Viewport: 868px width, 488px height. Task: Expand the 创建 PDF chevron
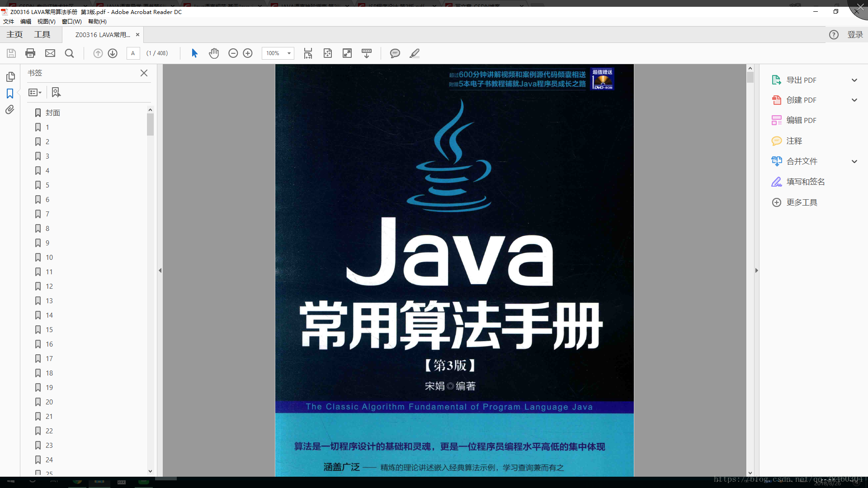[854, 100]
